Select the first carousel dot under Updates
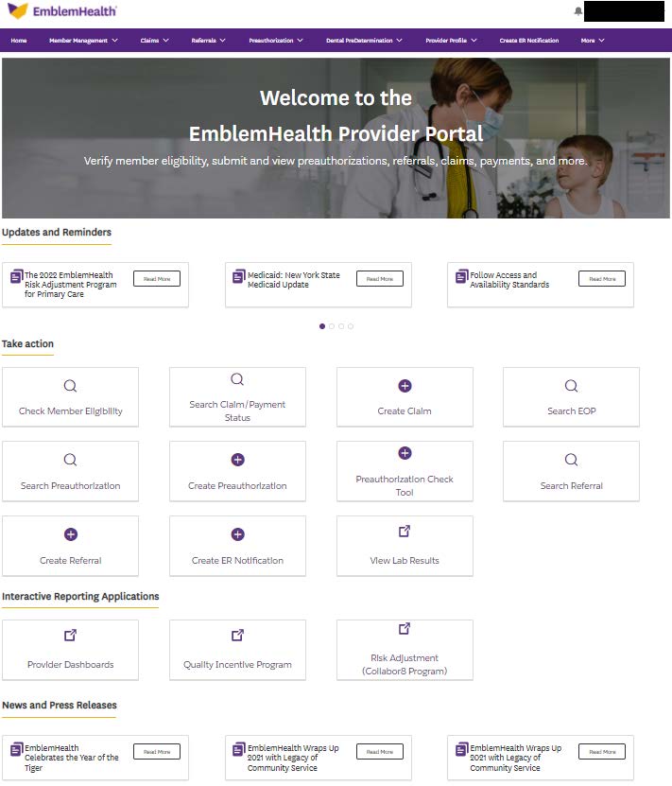The image size is (672, 786). [x=322, y=326]
